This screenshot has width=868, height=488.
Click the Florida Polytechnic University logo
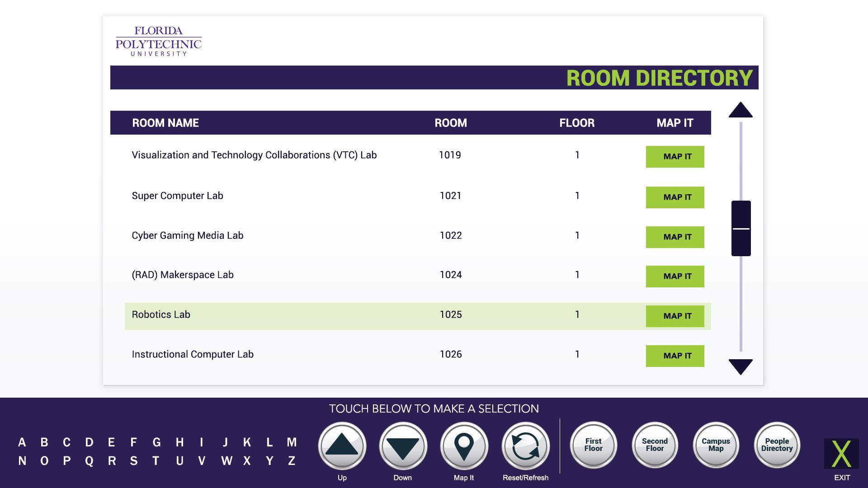point(158,41)
